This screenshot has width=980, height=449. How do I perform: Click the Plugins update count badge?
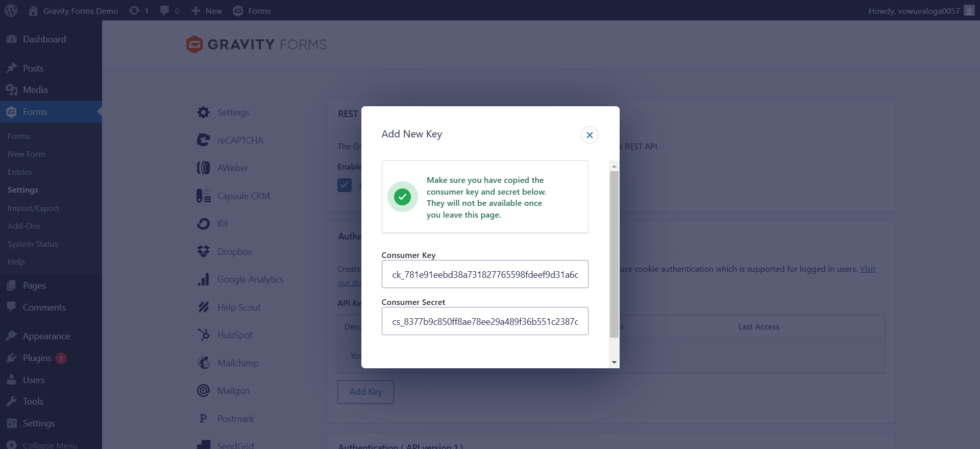click(x=61, y=359)
